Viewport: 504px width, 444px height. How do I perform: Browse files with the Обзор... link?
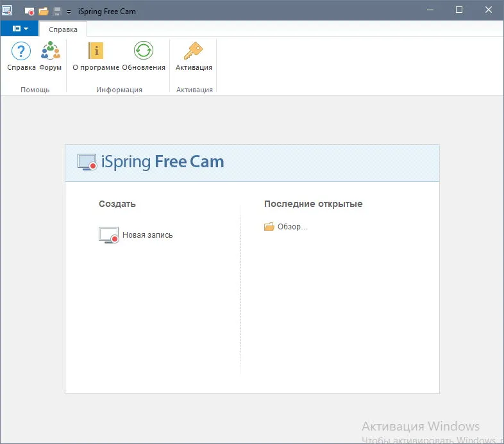(286, 227)
